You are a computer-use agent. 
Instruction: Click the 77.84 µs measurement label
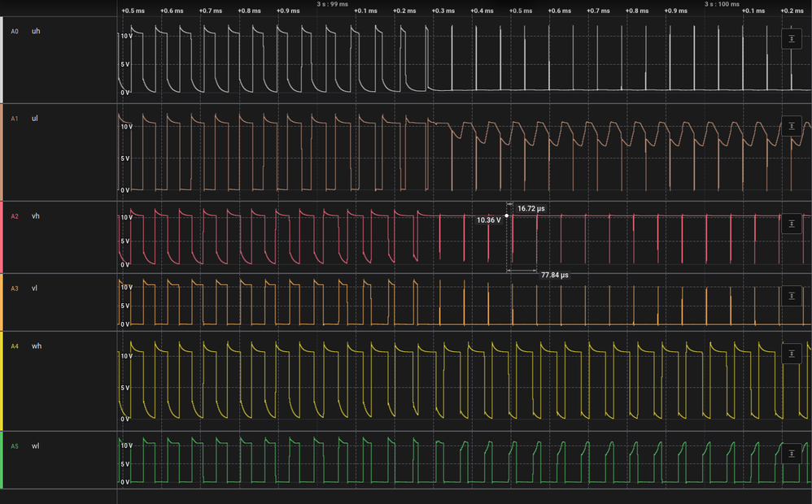pyautogui.click(x=555, y=275)
